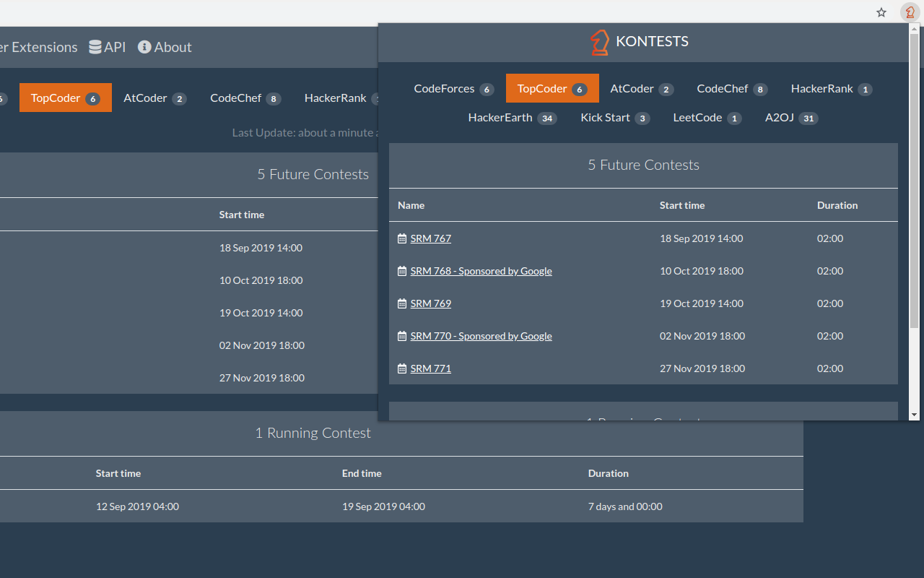Click the Kontests knight logo in popup header
The image size is (924, 578).
point(600,42)
